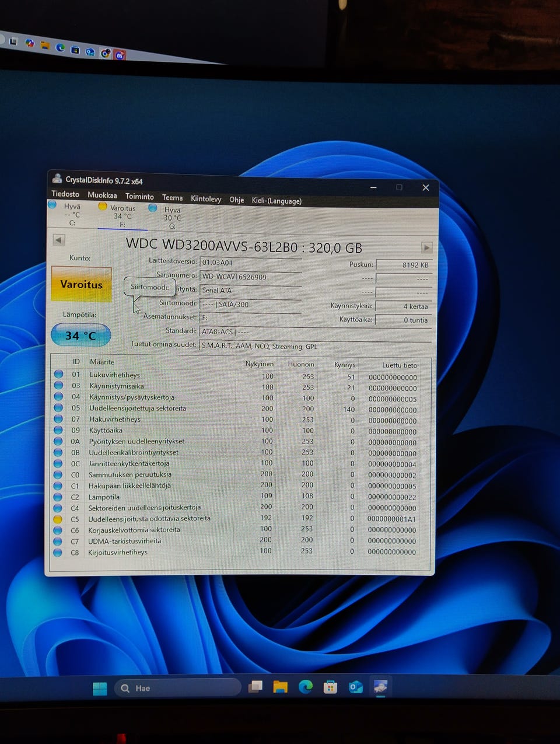The height and width of the screenshot is (744, 560).
Task: Click status circle for UDMA-tarkistusvirheitä row
Action: 58,541
